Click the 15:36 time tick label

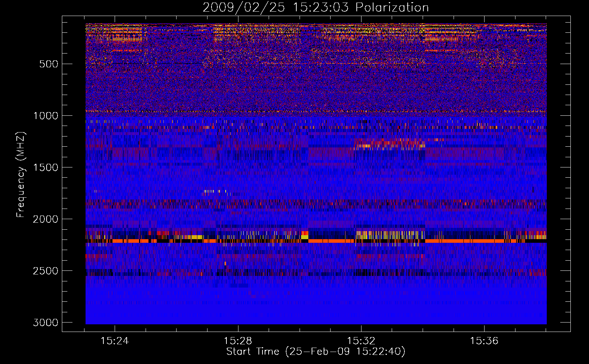coord(484,341)
